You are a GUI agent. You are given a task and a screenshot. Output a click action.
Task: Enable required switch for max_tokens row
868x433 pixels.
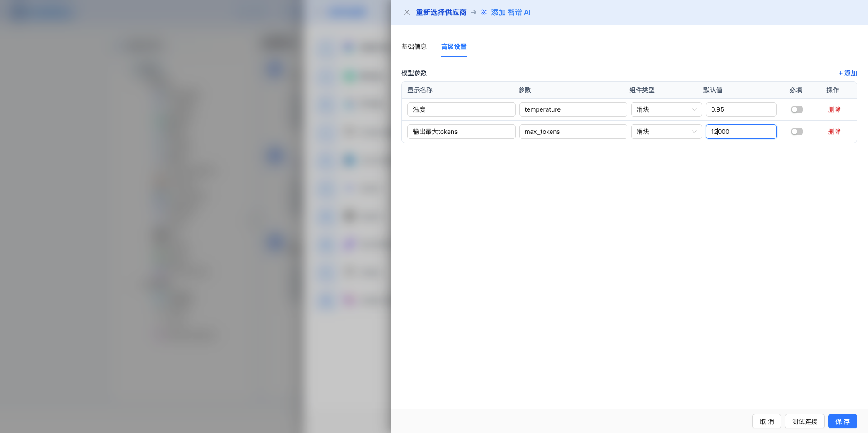797,132
